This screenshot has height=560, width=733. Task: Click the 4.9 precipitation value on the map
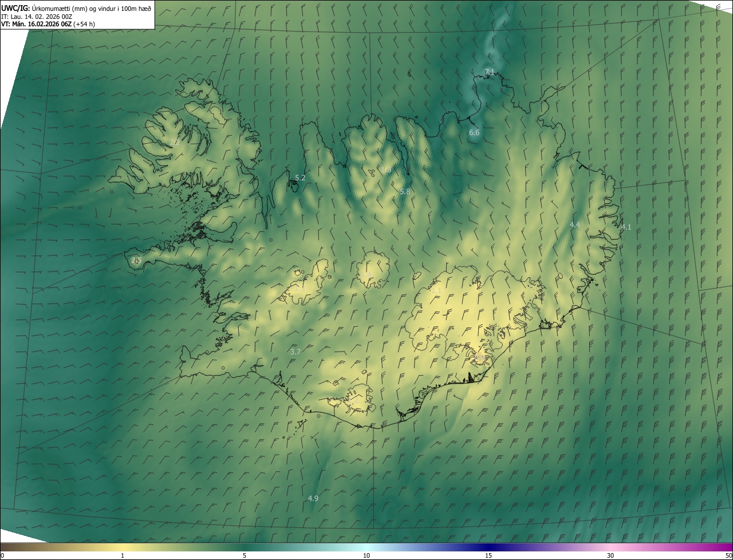click(x=313, y=499)
